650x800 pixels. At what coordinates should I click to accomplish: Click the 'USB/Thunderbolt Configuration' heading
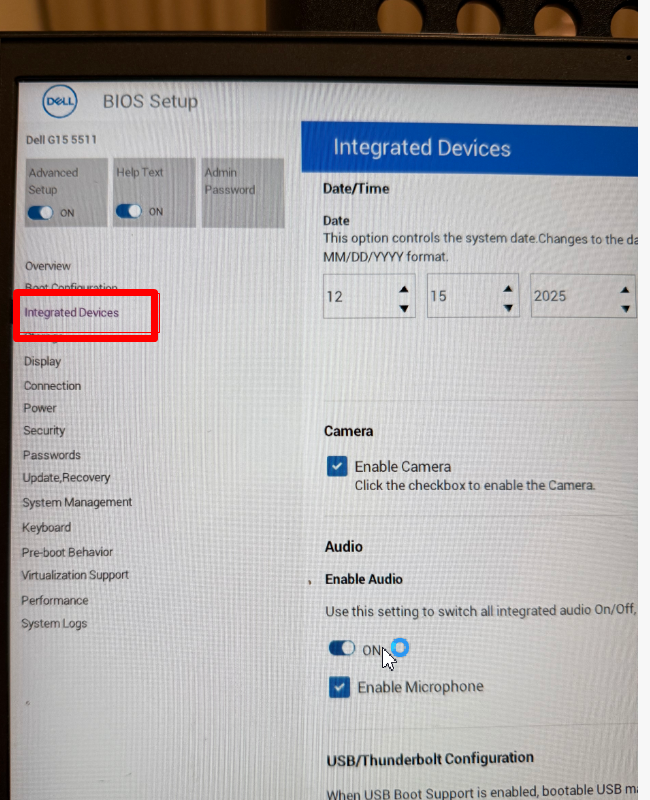[x=430, y=759]
